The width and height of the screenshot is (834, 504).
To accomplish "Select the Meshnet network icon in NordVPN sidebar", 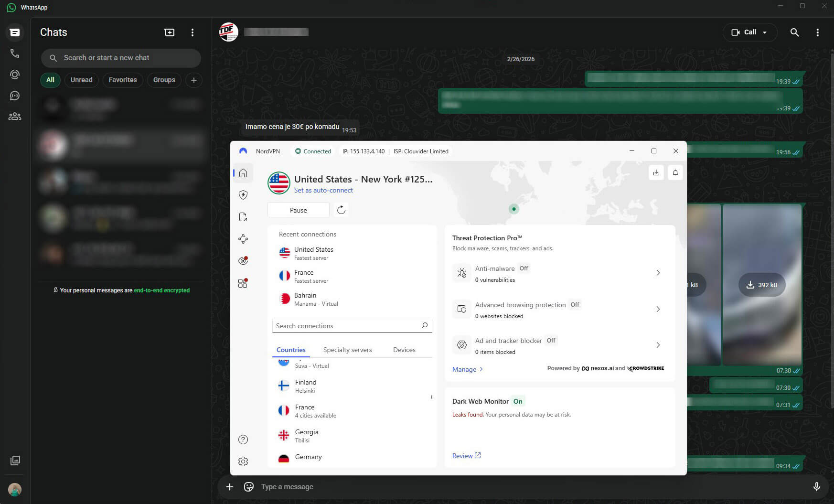I will [243, 238].
